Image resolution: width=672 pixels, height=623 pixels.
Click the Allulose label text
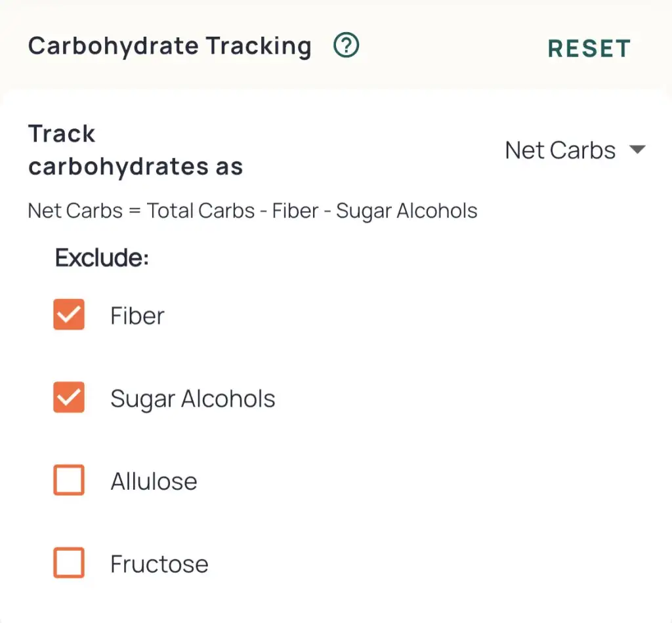pos(154,481)
